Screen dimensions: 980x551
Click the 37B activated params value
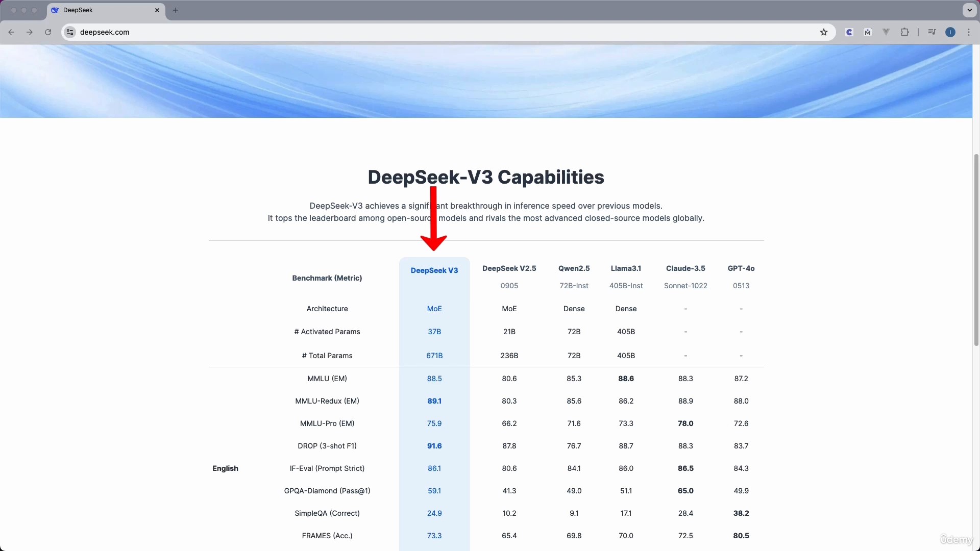(x=434, y=332)
